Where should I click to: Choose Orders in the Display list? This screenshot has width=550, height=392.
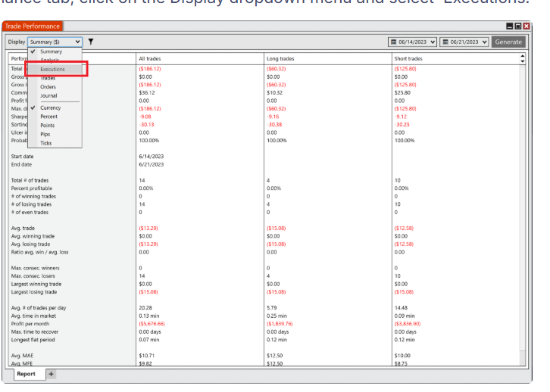tap(48, 86)
